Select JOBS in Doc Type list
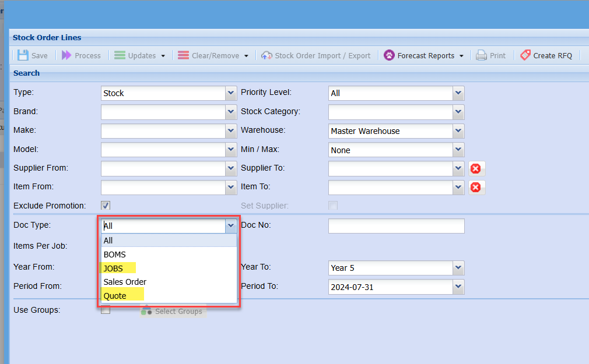The height and width of the screenshot is (364, 589). (169, 268)
